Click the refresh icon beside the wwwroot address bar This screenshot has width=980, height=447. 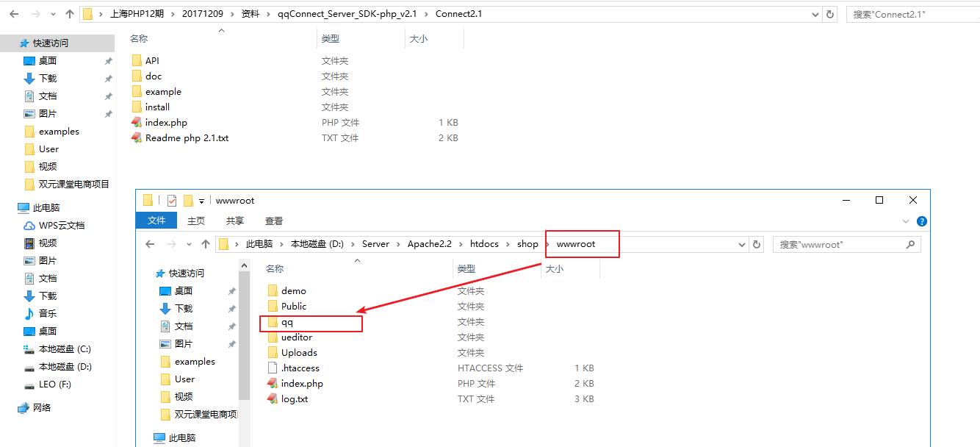tap(757, 244)
